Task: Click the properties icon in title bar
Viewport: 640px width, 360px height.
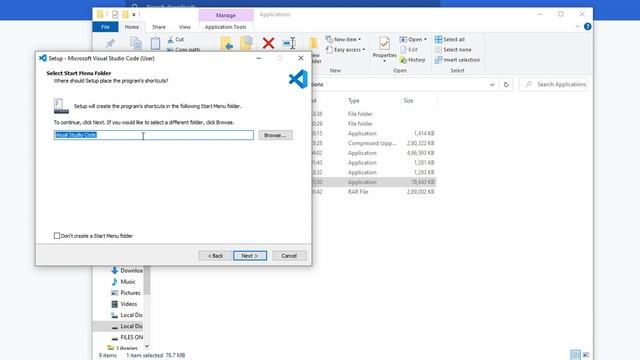Action: [x=115, y=15]
